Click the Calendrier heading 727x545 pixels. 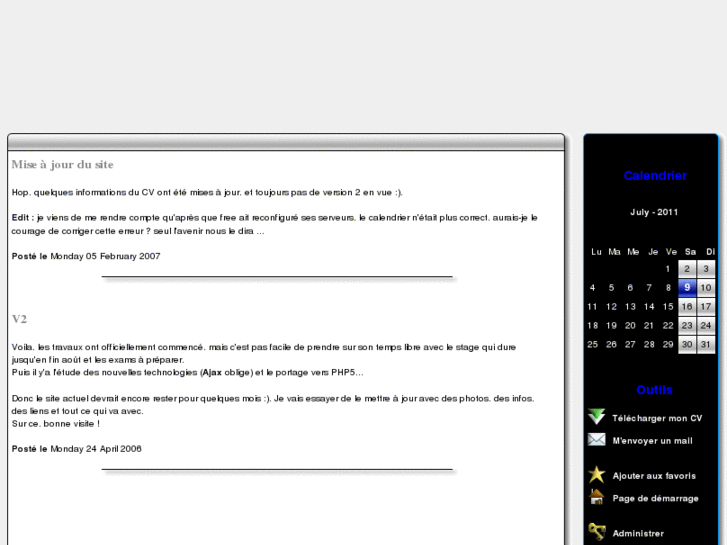655,176
